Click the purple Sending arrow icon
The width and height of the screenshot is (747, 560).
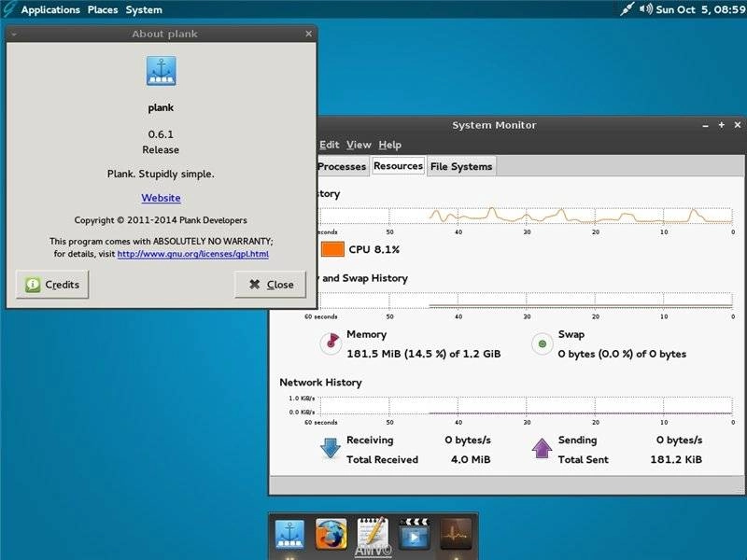pyautogui.click(x=542, y=448)
